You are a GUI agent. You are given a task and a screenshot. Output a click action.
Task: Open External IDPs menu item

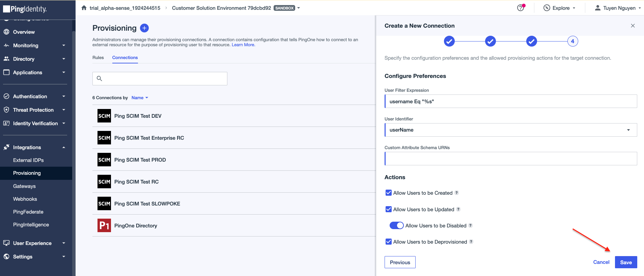click(28, 160)
